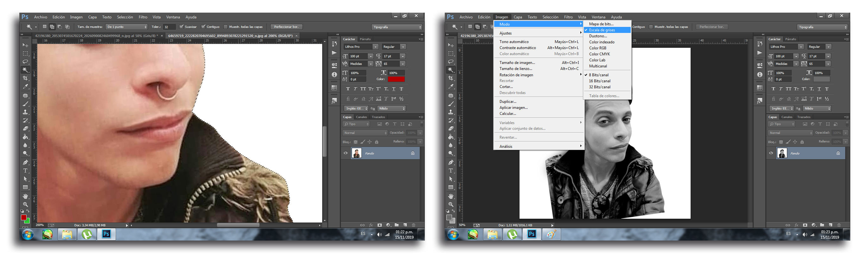The height and width of the screenshot is (257, 868).
Task: Click the Windows Start button in the 01:22 p.m. taskbar
Action: [28, 235]
